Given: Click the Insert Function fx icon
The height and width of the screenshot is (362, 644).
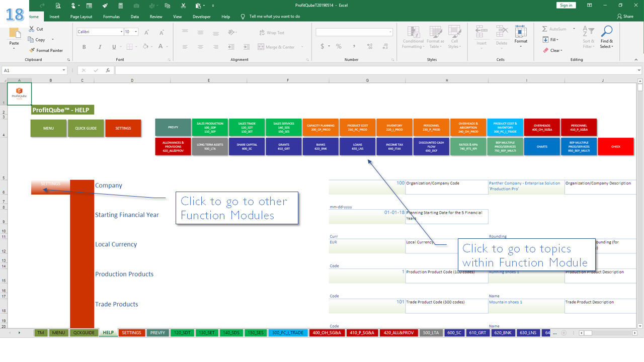Looking at the screenshot, I should click(108, 70).
